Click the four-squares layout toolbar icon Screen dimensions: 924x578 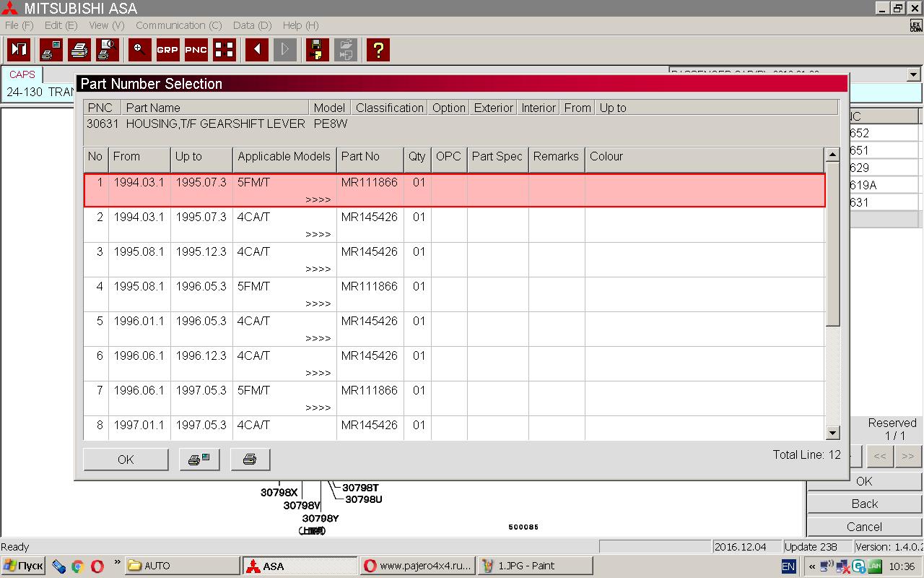point(225,49)
